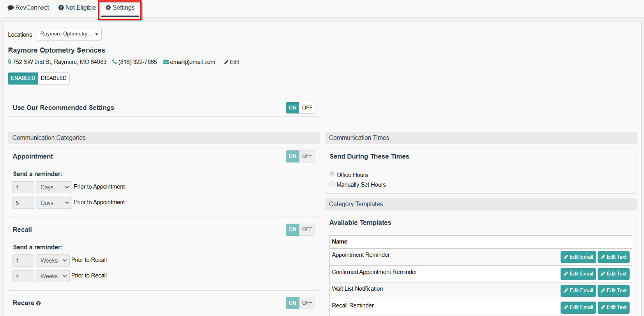
Task: Click the pencil Edit icon for location
Action: (x=226, y=62)
